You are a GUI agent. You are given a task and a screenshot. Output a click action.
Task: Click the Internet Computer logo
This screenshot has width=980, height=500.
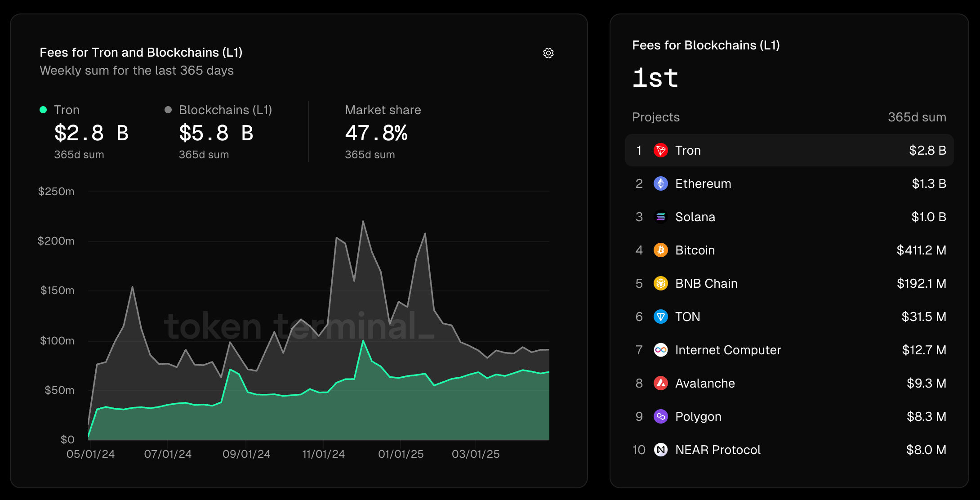point(660,350)
